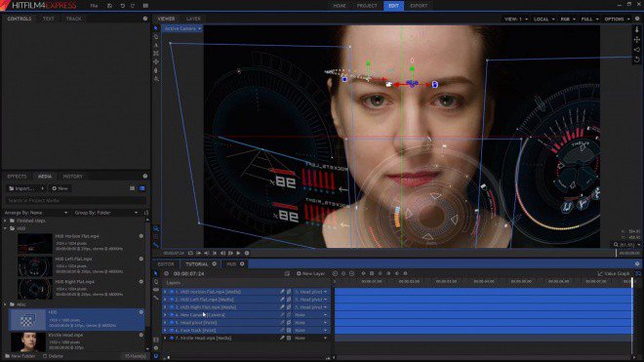
Task: Switch to the Layer viewer tab
Action: (193, 19)
